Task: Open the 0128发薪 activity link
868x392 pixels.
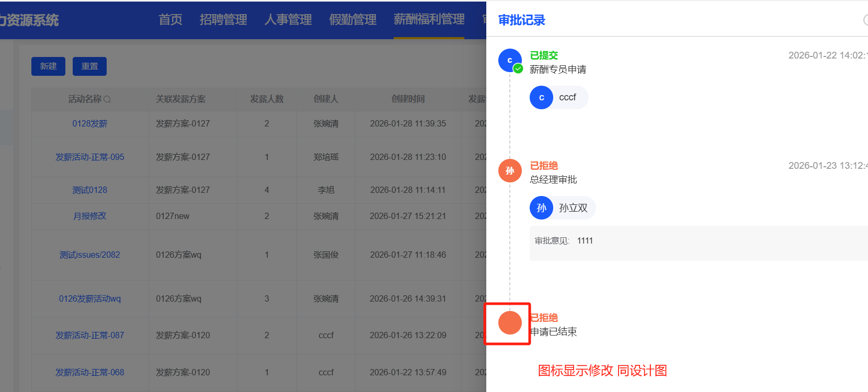Action: click(90, 124)
